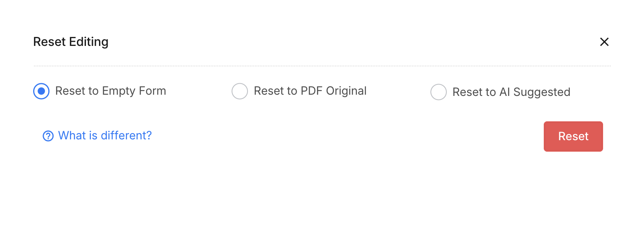Close the Reset Editing dialog
The width and height of the screenshot is (644, 232).
(604, 42)
